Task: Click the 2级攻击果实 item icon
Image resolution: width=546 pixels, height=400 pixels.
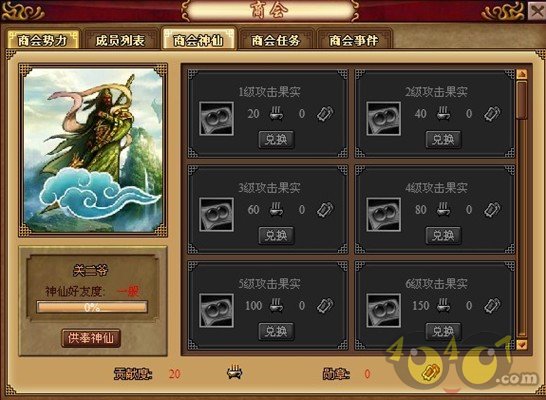Action: 383,119
